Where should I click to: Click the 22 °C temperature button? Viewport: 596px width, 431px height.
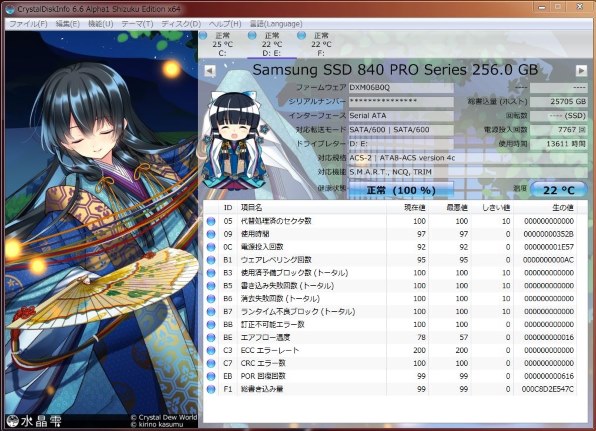point(558,190)
